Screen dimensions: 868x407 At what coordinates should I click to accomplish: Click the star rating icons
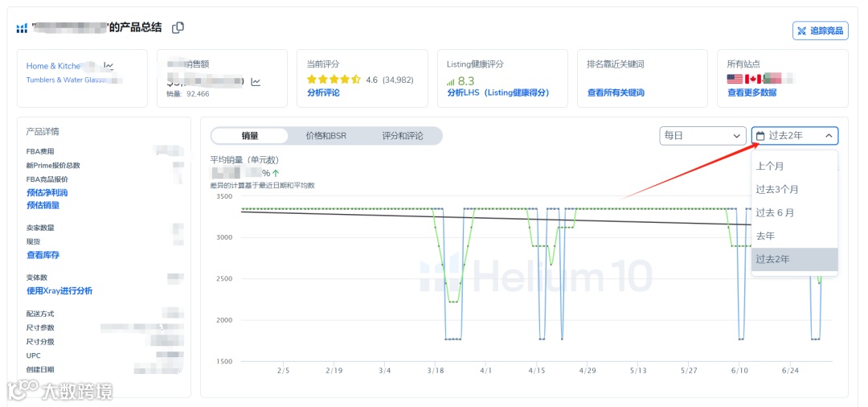(334, 80)
